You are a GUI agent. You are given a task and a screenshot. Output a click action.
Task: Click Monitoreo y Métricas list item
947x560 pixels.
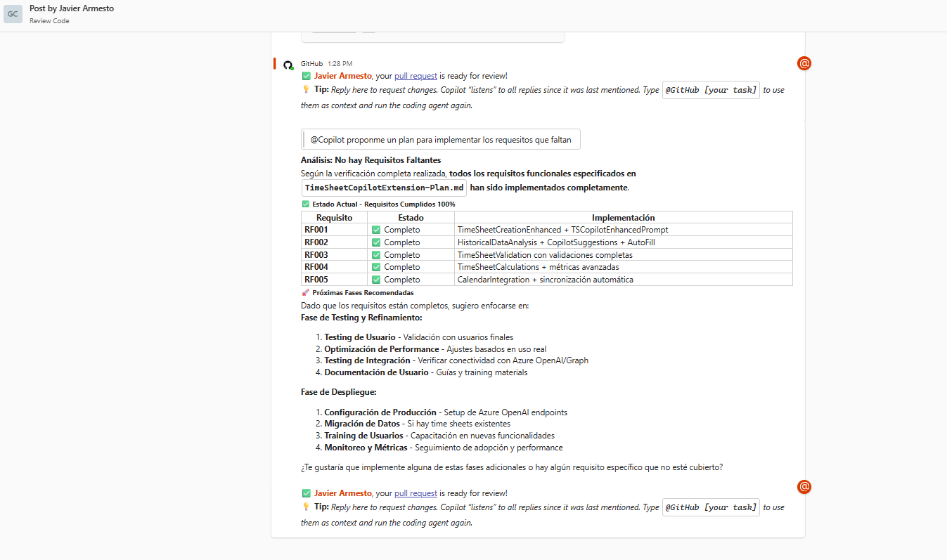pos(443,448)
